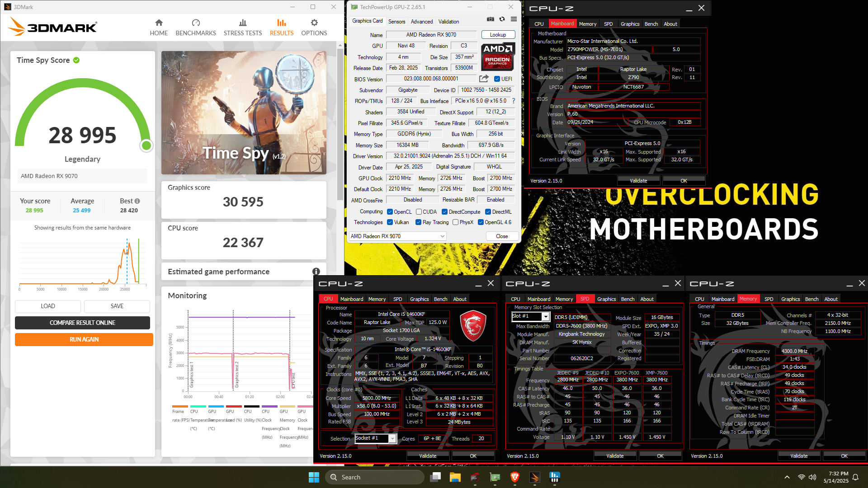Screen dimensions: 868x488
Task: Click the Time Spy benchmark thumbnail image
Action: [x=244, y=113]
